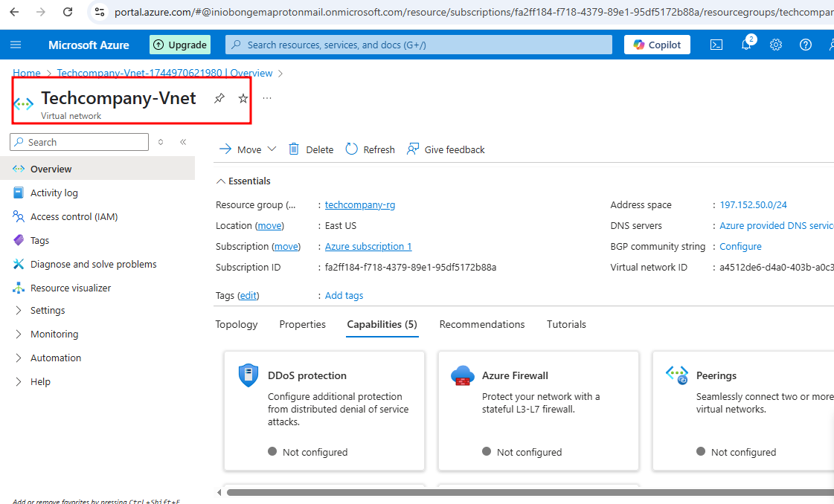This screenshot has width=834, height=504.
Task: Open the more options ellipsis beside the title
Action: (x=267, y=98)
